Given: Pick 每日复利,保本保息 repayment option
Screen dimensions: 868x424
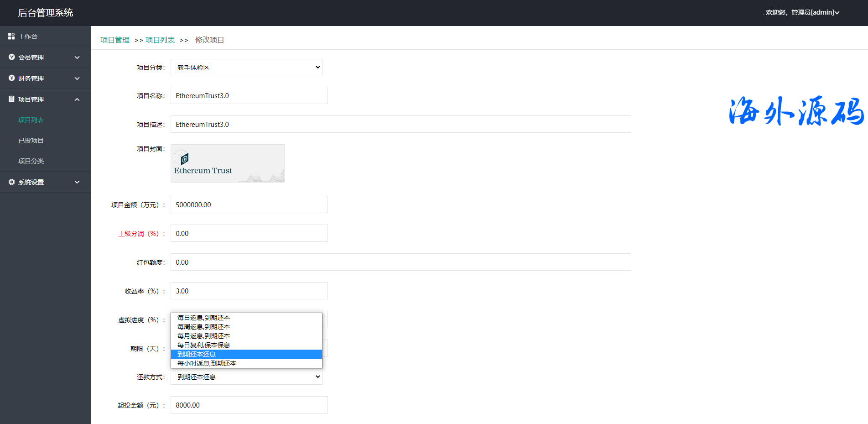Looking at the screenshot, I should [x=203, y=345].
